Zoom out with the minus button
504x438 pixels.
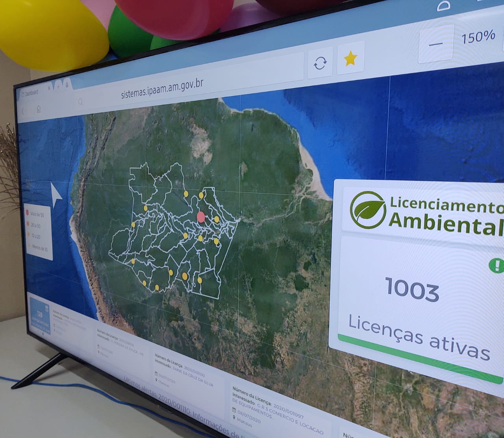click(436, 44)
